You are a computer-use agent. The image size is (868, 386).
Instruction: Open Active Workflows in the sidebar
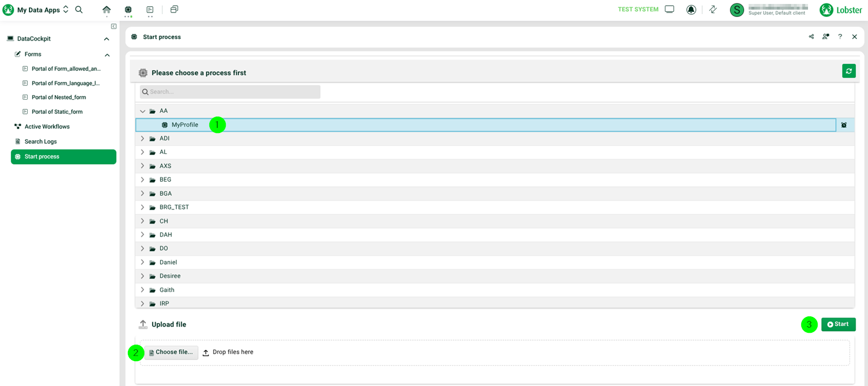(x=47, y=127)
